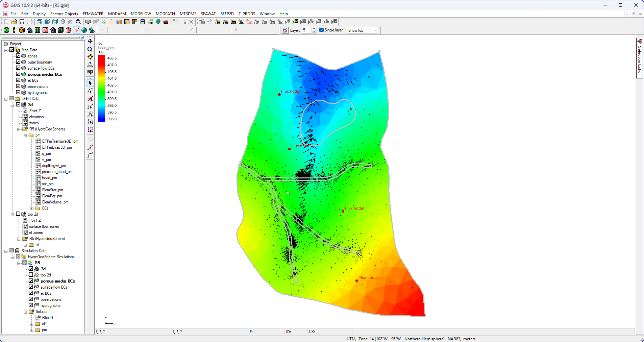Image resolution: width=644 pixels, height=342 pixels.
Task: Open the MODFLOW menu
Action: click(141, 14)
